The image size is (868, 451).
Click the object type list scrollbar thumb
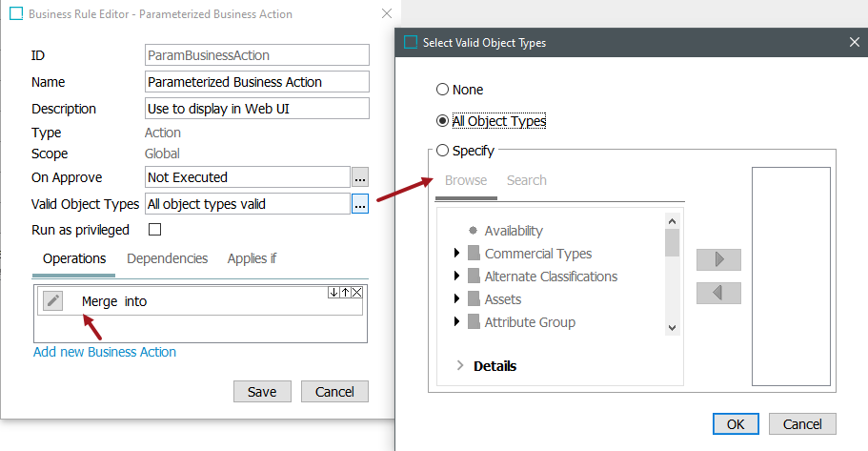pos(672,243)
